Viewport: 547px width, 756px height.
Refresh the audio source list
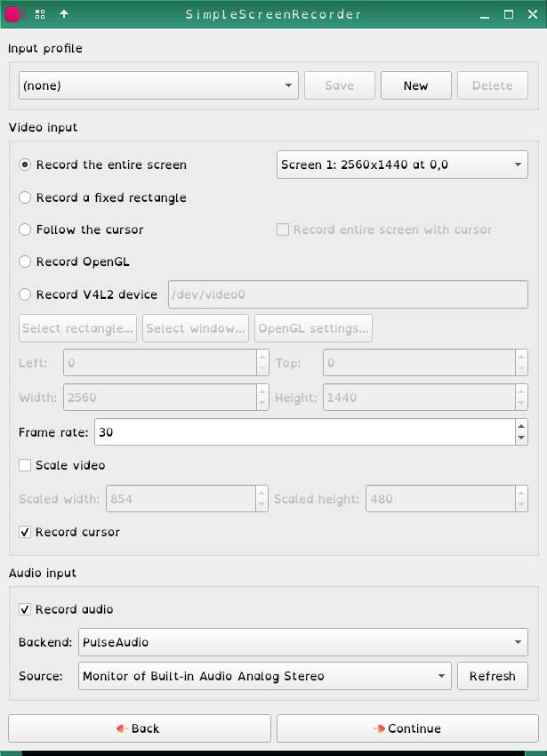(492, 676)
